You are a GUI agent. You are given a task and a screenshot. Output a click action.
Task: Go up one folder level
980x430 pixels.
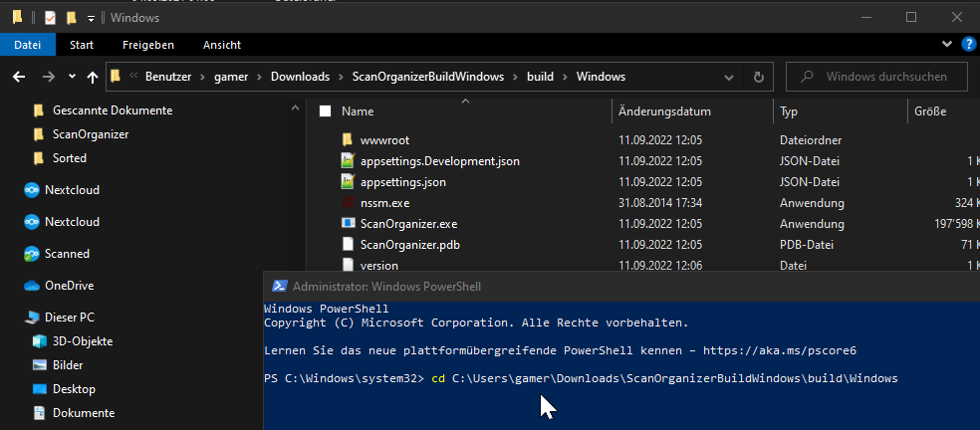tap(93, 77)
